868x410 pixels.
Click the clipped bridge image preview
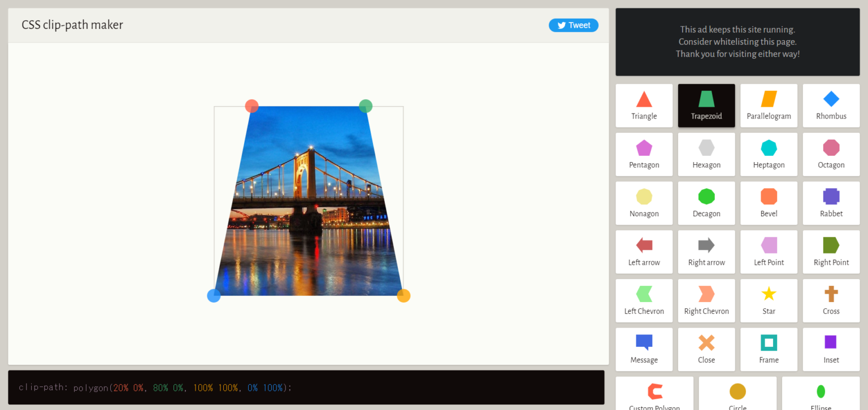[x=309, y=215]
